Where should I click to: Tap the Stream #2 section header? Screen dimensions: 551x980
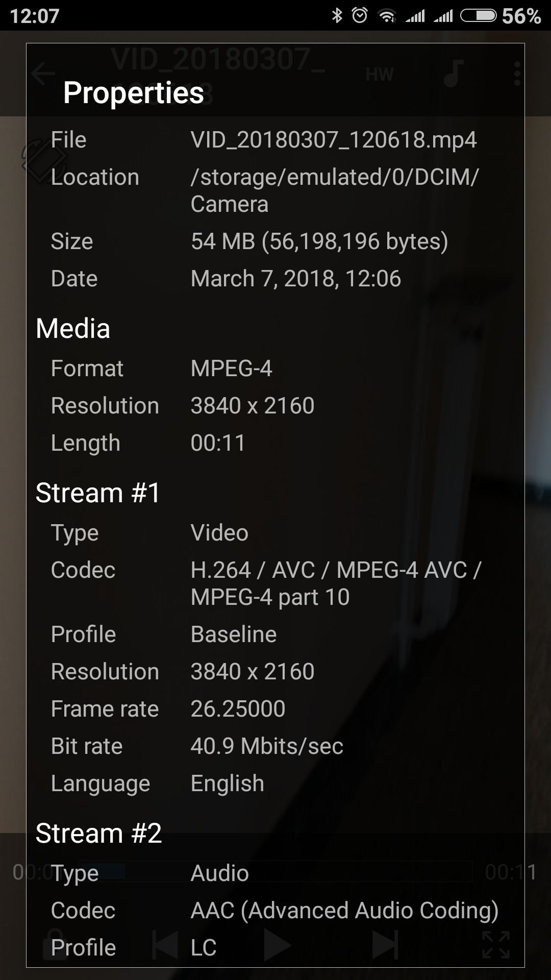pyautogui.click(x=99, y=834)
